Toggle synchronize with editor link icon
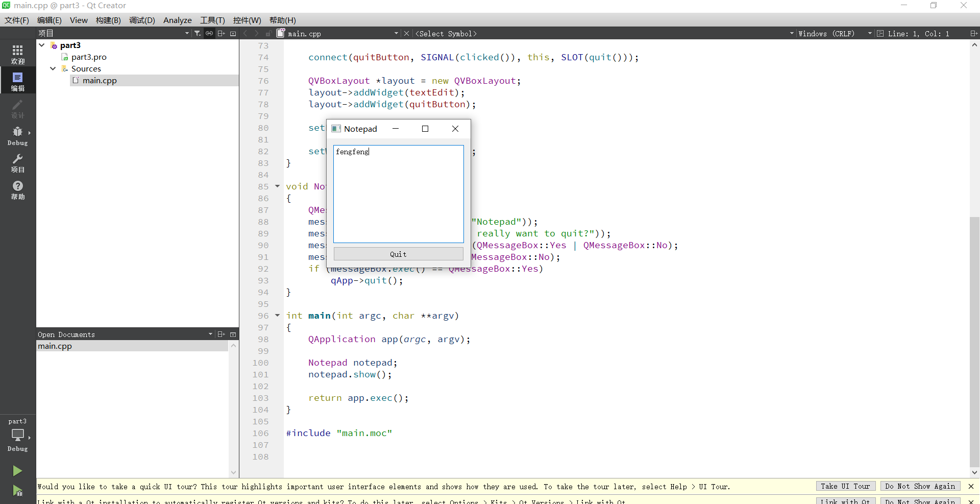980x504 pixels. 209,33
